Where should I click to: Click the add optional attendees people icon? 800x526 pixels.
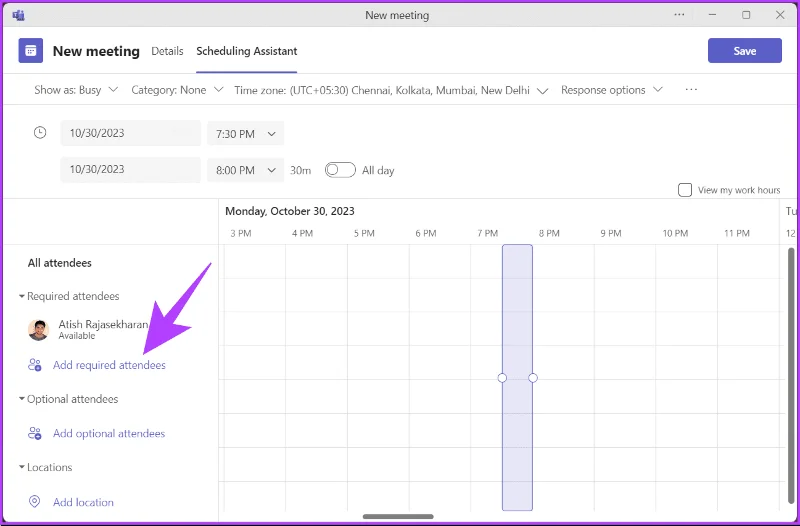coord(35,433)
